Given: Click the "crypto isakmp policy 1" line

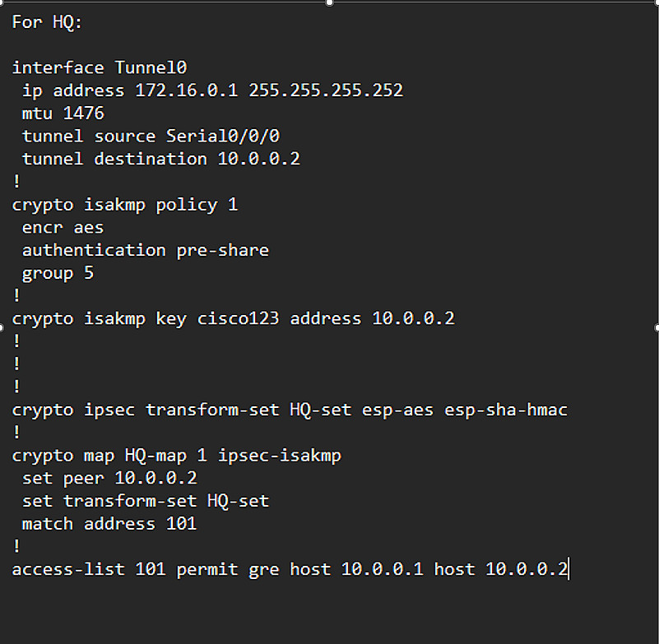Looking at the screenshot, I should pyautogui.click(x=124, y=204).
